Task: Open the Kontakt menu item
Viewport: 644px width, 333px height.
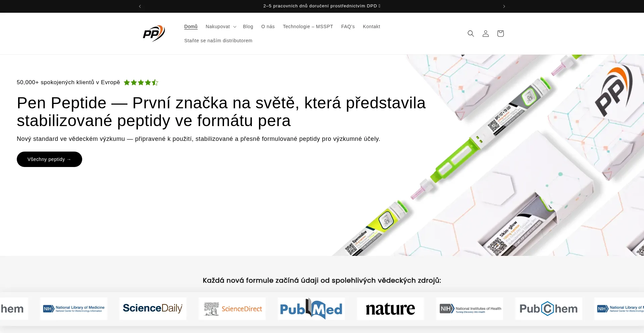Action: tap(372, 26)
